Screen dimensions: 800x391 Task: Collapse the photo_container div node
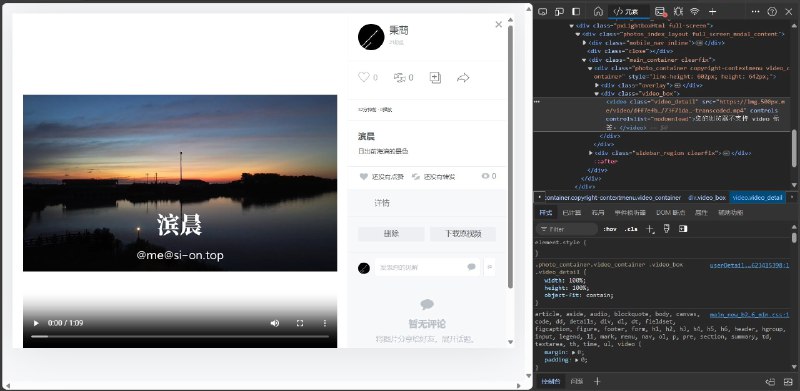click(590, 68)
